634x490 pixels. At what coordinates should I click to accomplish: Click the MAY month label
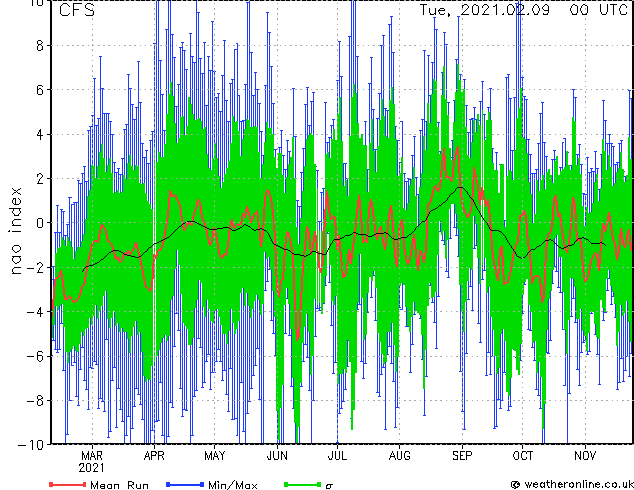click(215, 456)
